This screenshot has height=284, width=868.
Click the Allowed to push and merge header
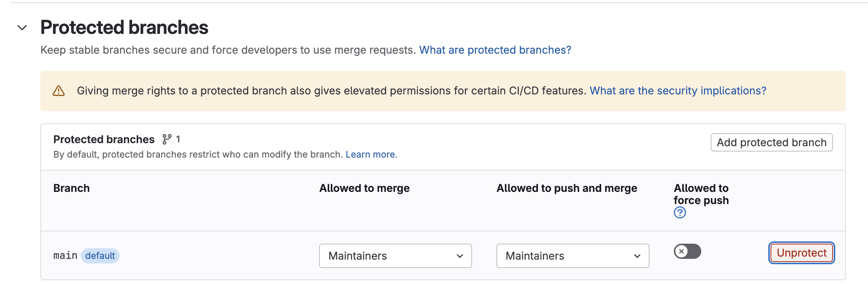coord(567,188)
